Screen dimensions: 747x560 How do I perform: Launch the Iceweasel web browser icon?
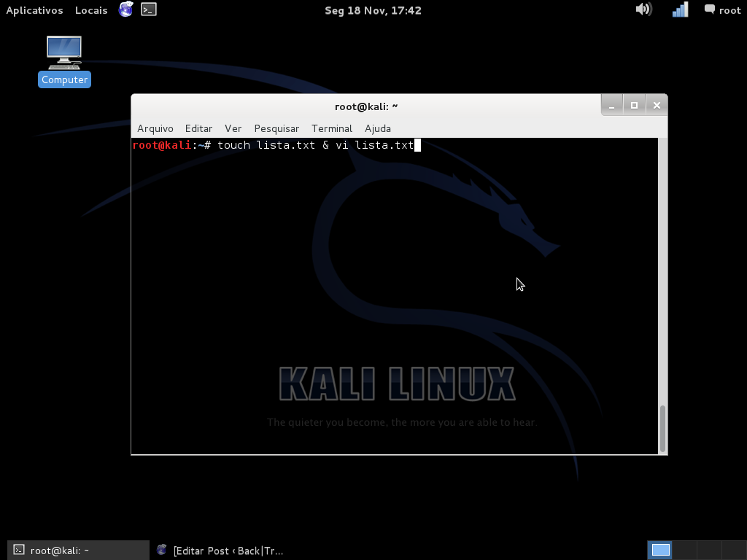click(x=125, y=9)
